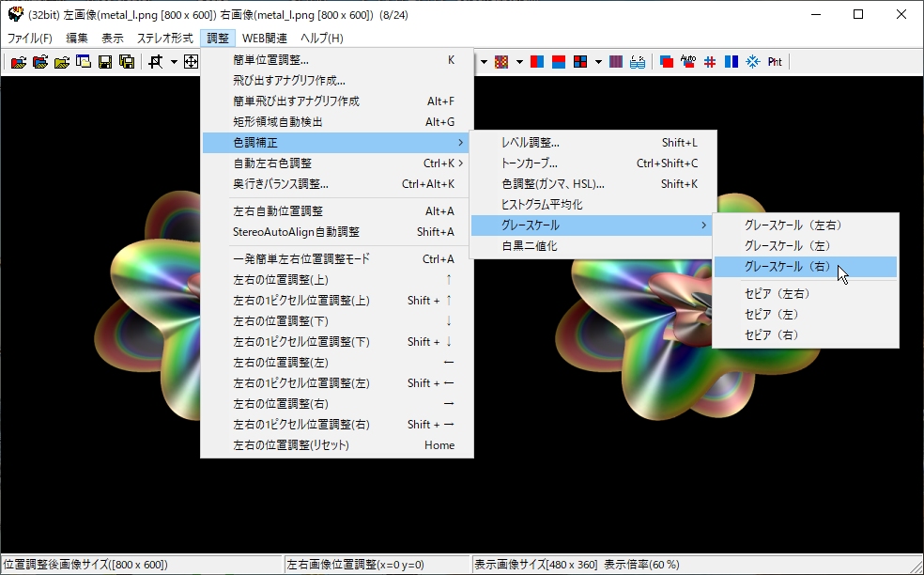
Task: Click the red-over-blue above/below toolbar icon
Action: [559, 62]
